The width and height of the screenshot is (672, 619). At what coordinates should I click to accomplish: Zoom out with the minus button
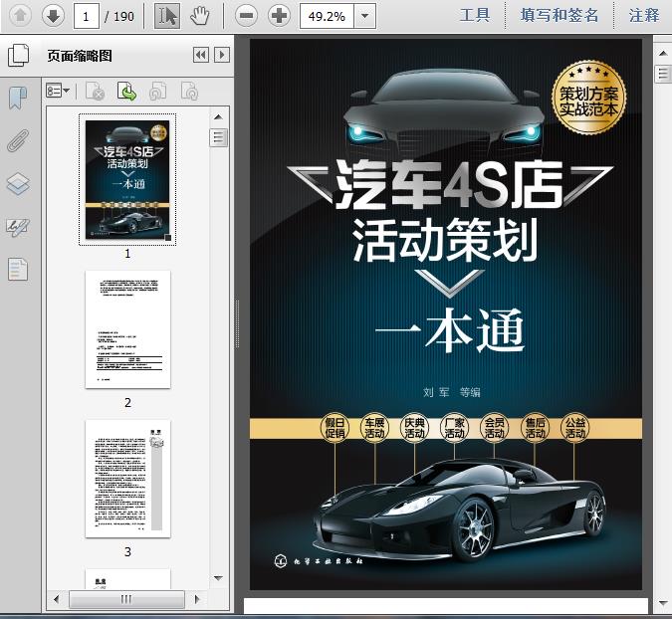[247, 16]
